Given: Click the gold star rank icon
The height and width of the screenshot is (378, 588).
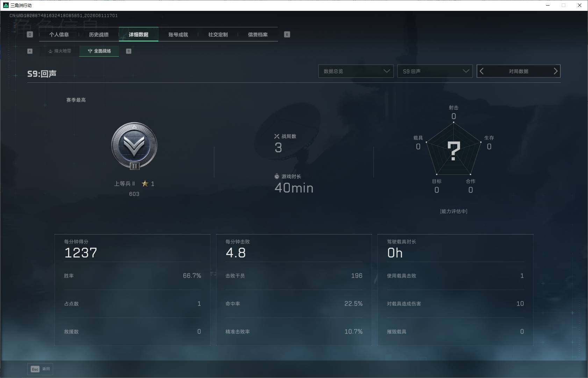Looking at the screenshot, I should coord(145,183).
